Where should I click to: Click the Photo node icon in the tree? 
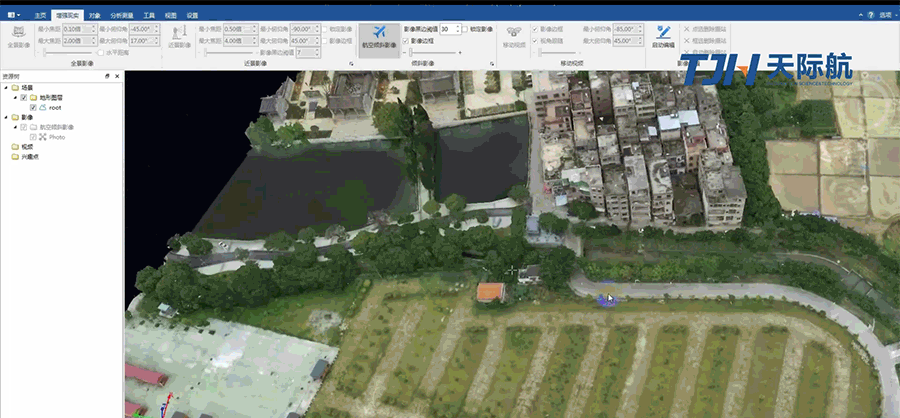(x=43, y=137)
